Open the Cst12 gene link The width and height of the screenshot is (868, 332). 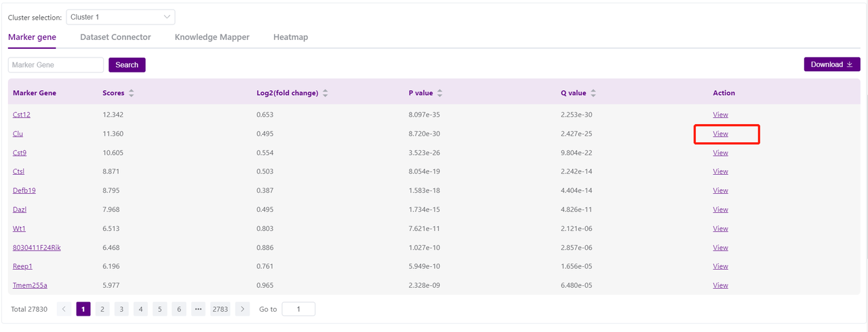22,115
